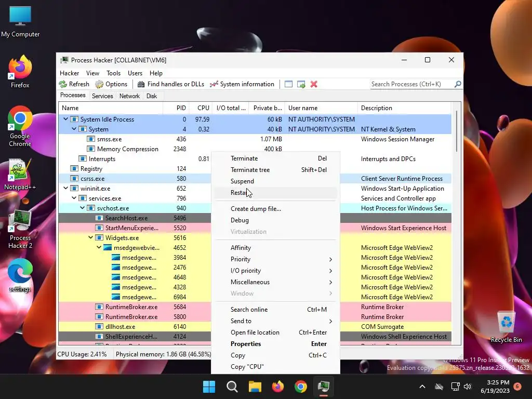Expand the Priority submenu
Image resolution: width=532 pixels, height=399 pixels.
pyautogui.click(x=275, y=259)
